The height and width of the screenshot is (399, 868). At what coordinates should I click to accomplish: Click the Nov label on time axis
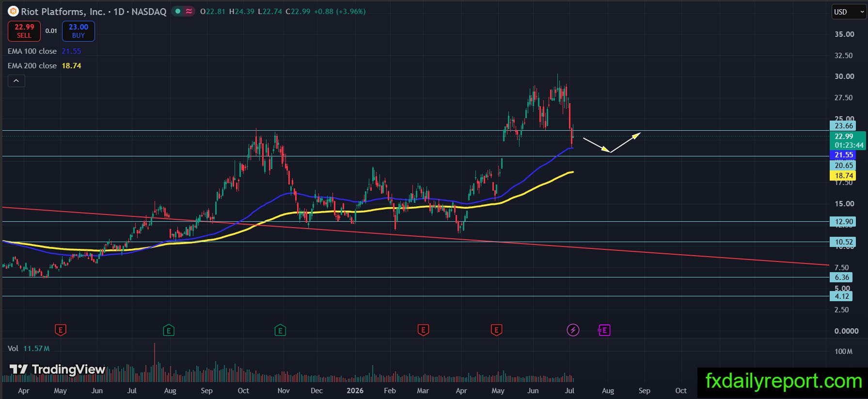pyautogui.click(x=284, y=391)
